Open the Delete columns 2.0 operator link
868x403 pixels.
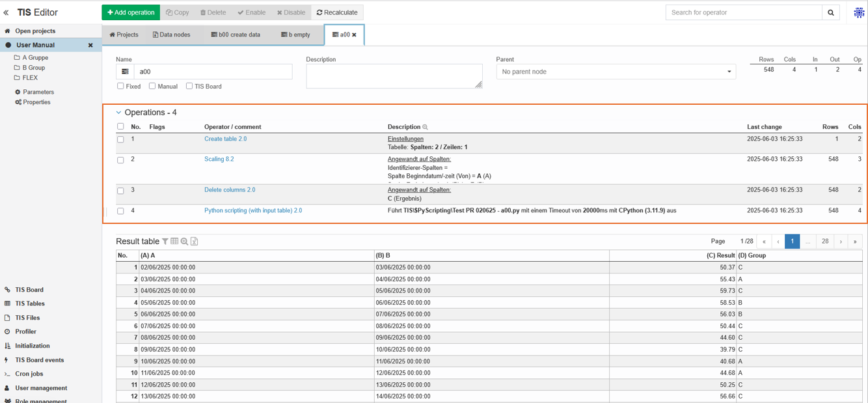tap(230, 190)
